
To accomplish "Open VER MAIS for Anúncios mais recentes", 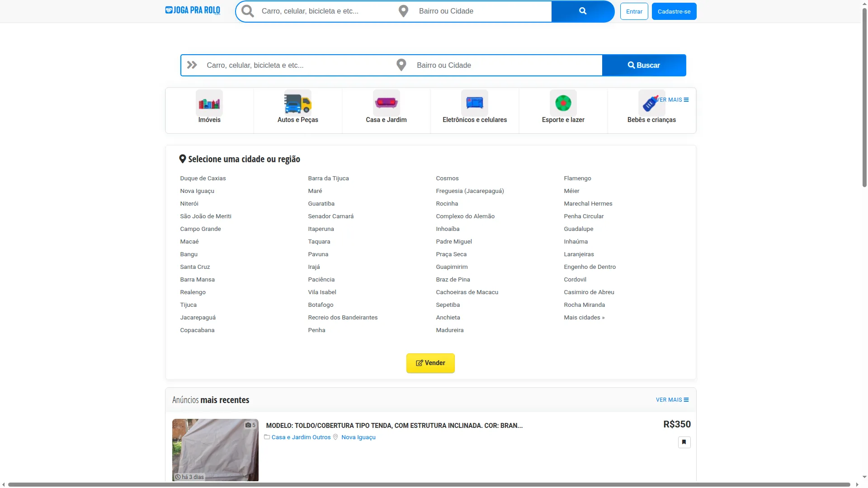I will click(x=672, y=400).
